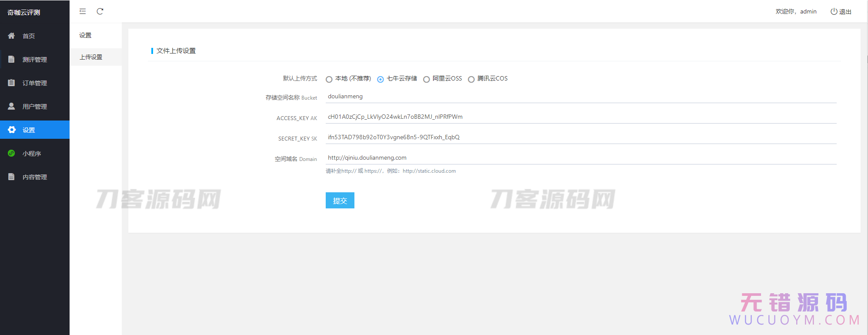868x335 pixels.
Task: Open 小程序 menu
Action: (35, 153)
